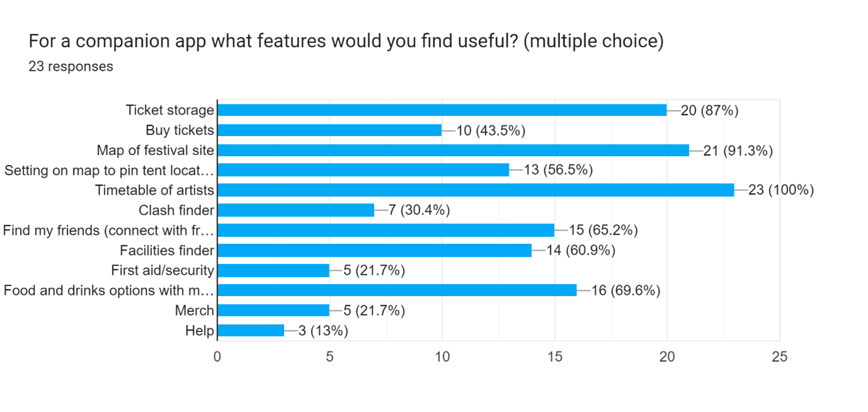The image size is (868, 412).
Task: Click the "Setting on map to pin tent locat…" label
Action: tap(109, 170)
